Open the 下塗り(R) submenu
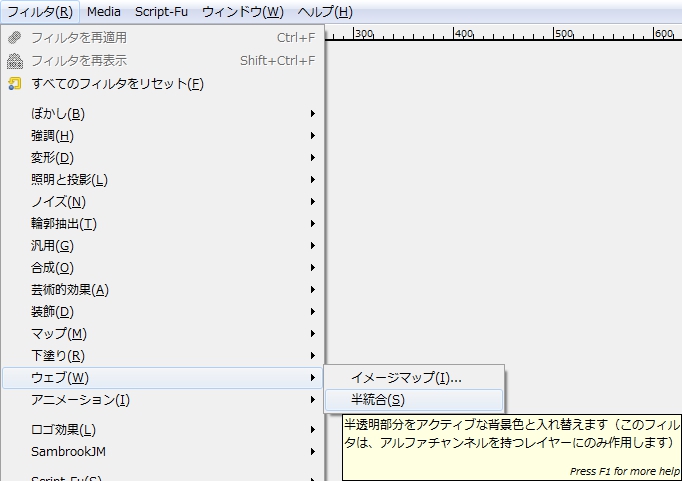Image resolution: width=682 pixels, height=481 pixels. click(163, 356)
